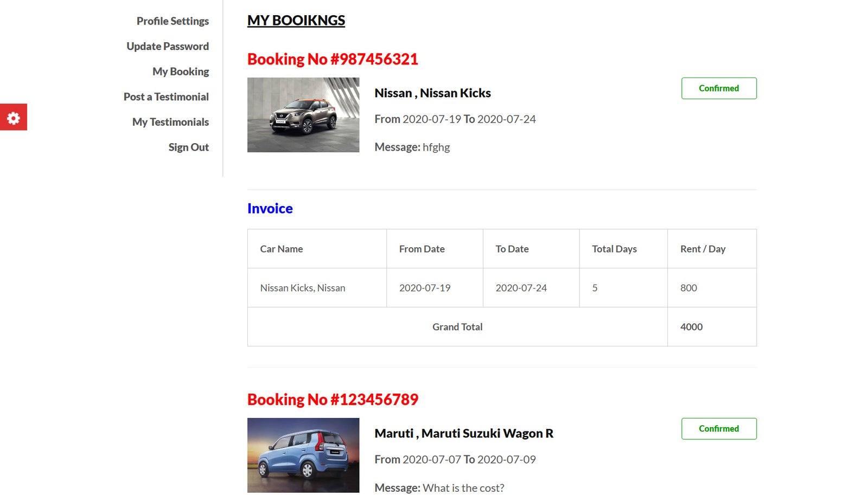Select the Nissan Kicks, Nissan table cell
868x495 pixels.
[x=317, y=288]
